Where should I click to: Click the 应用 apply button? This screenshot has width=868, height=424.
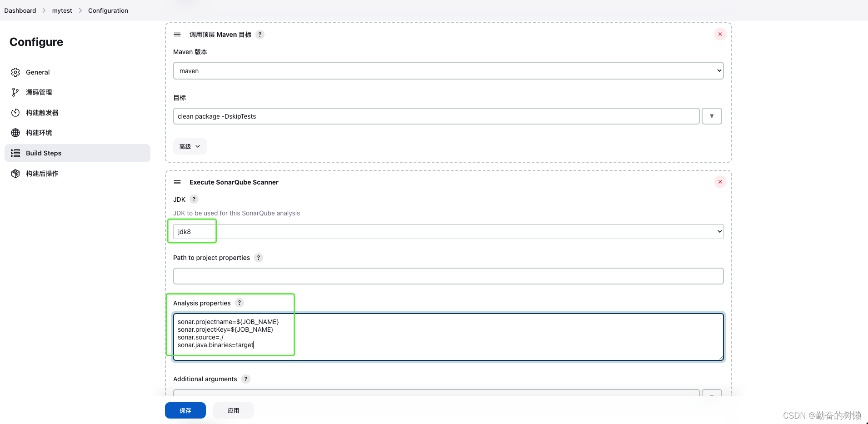[234, 410]
